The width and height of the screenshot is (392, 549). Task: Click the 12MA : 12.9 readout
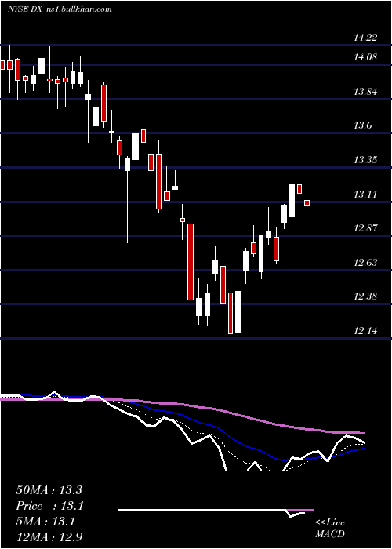pos(49,536)
